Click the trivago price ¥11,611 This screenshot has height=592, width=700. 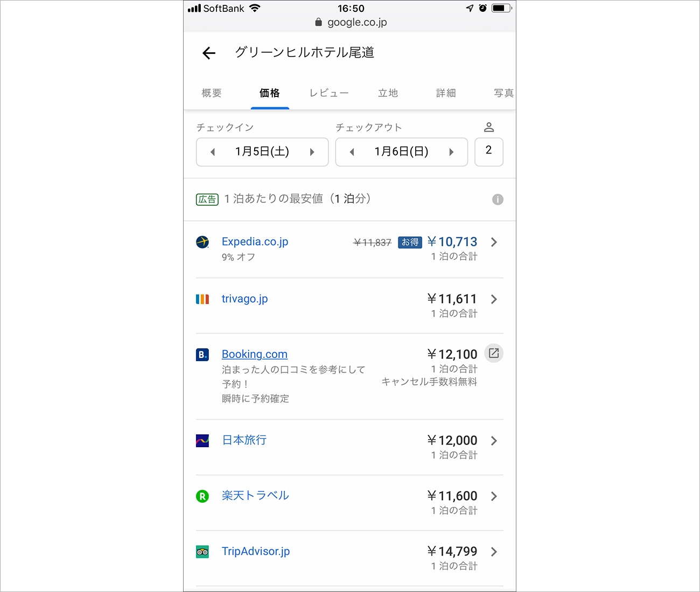tap(452, 299)
